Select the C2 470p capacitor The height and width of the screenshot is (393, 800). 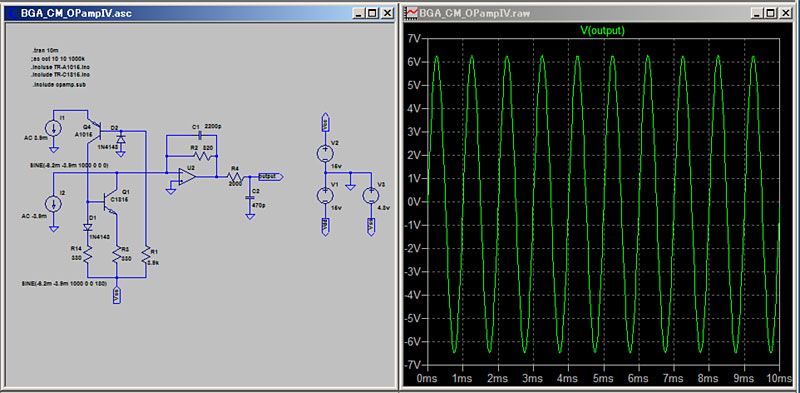point(249,196)
